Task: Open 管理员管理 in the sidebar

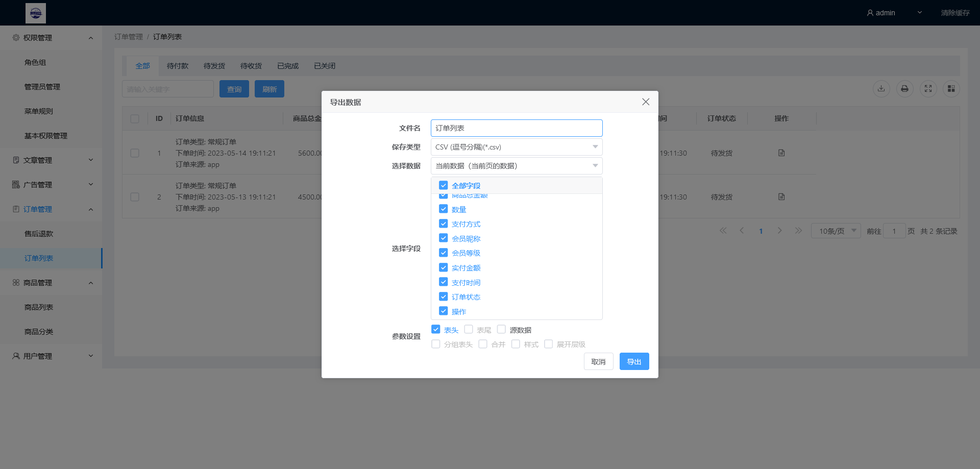Action: [51, 87]
